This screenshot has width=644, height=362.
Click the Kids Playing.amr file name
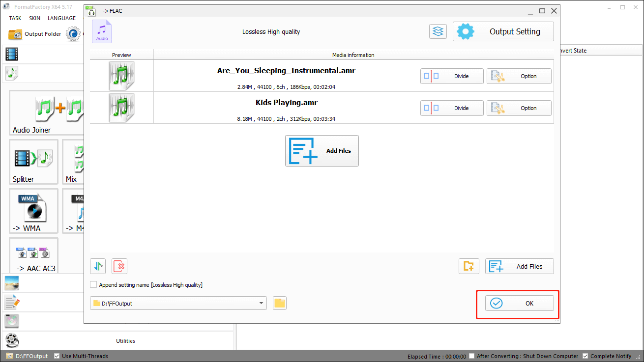(287, 103)
